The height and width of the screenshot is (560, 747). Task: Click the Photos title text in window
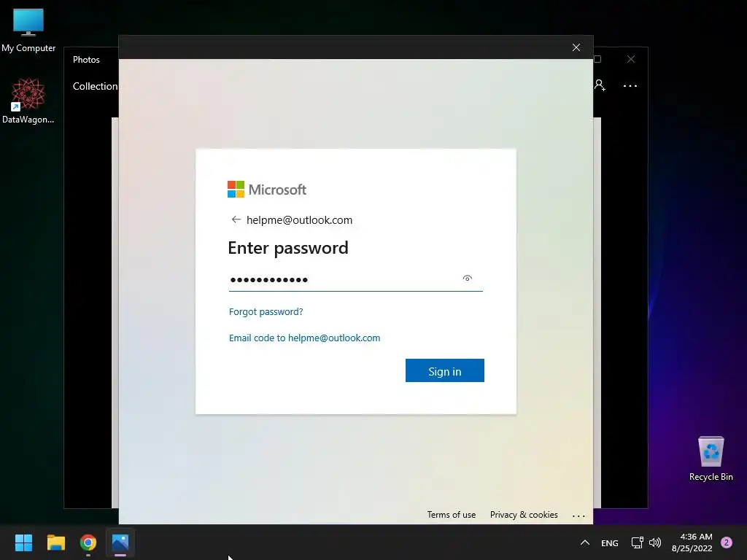tap(86, 60)
